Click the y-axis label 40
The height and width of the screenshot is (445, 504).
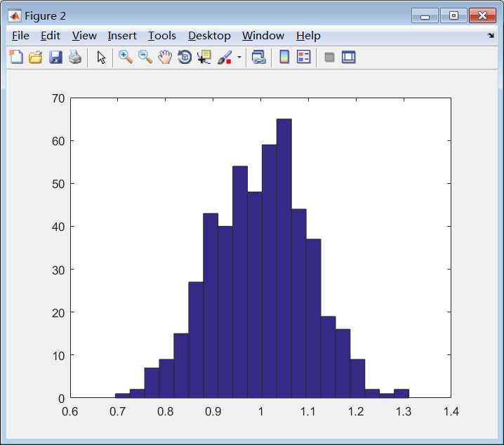pos(58,227)
